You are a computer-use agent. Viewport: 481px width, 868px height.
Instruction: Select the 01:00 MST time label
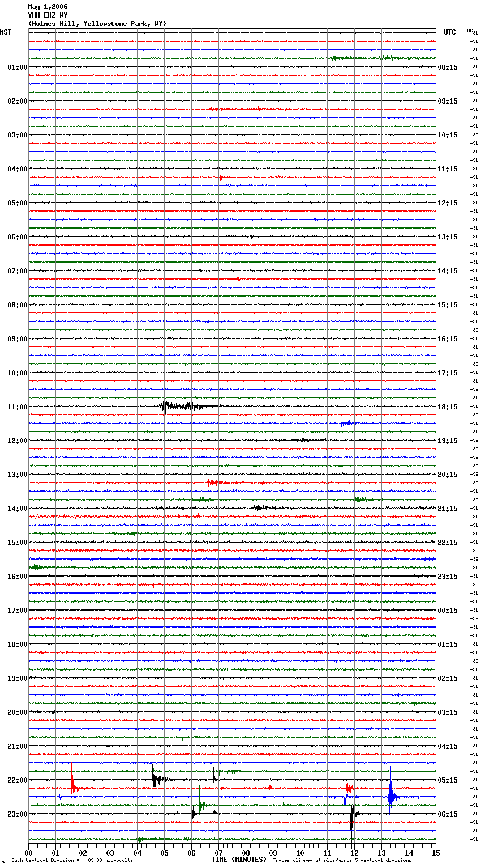tap(17, 67)
